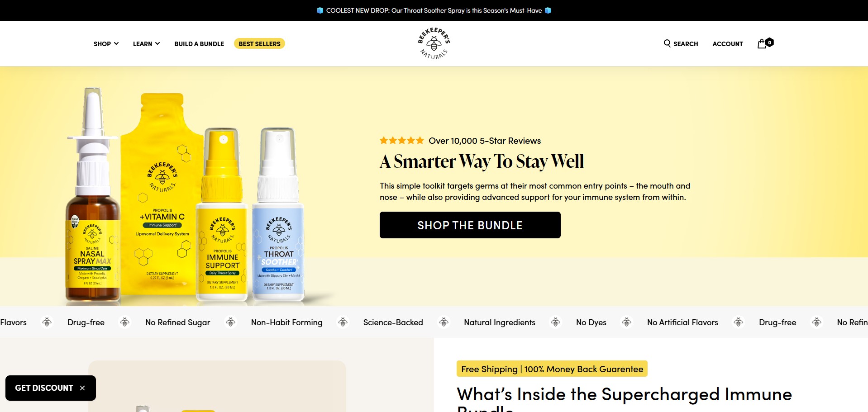Expand the Shop dropdown menu
Image resolution: width=868 pixels, height=412 pixels.
tap(106, 44)
